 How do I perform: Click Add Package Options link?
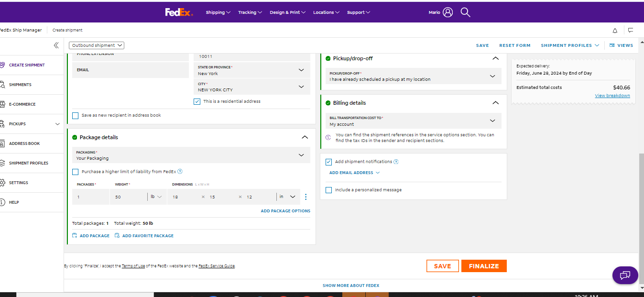click(285, 211)
